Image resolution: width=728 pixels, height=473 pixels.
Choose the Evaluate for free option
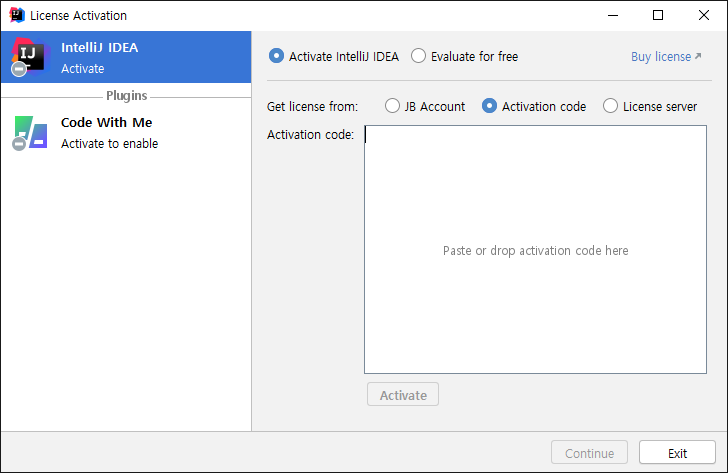(x=418, y=56)
